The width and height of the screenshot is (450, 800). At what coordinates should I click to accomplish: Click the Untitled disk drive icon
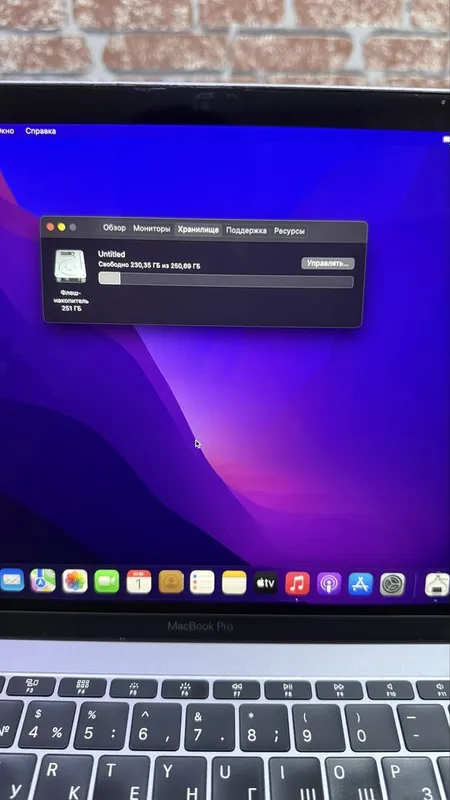(x=70, y=266)
